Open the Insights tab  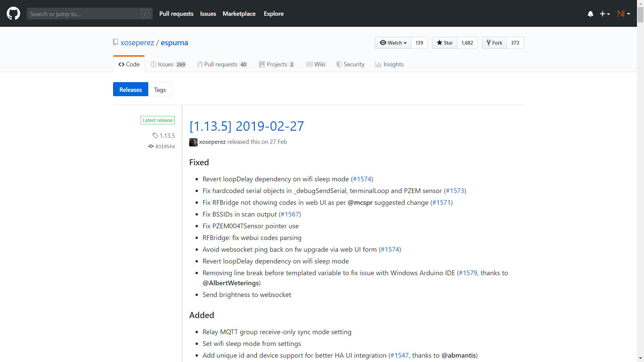(x=389, y=64)
